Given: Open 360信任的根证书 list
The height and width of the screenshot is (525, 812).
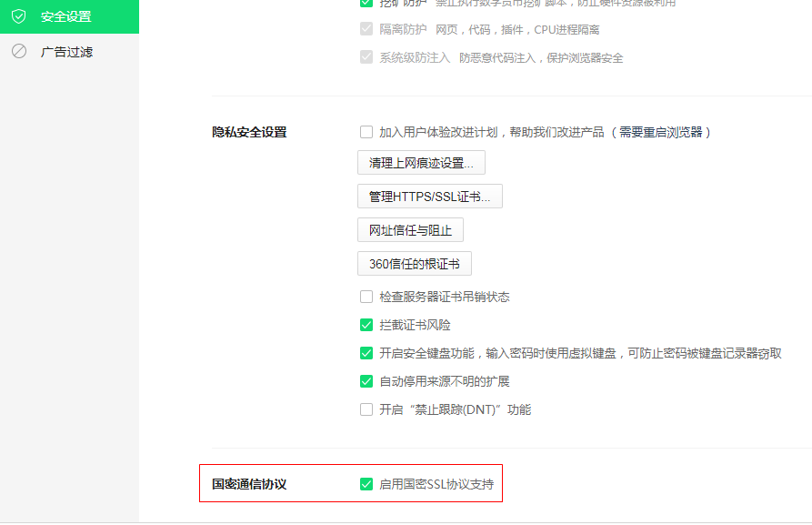Looking at the screenshot, I should [414, 264].
